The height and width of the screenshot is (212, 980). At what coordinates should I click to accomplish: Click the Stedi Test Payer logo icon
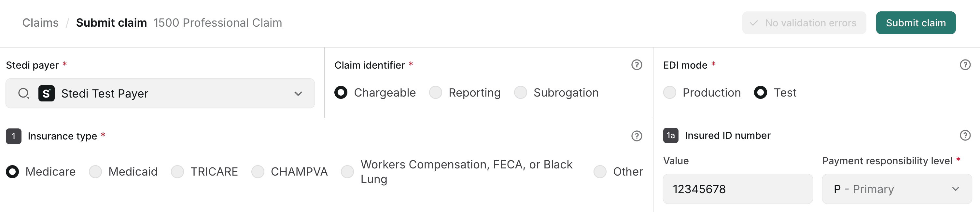click(x=47, y=93)
